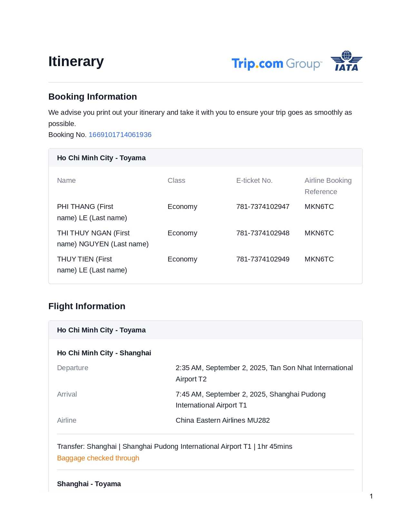Click the Itinerary title heading

tap(76, 61)
